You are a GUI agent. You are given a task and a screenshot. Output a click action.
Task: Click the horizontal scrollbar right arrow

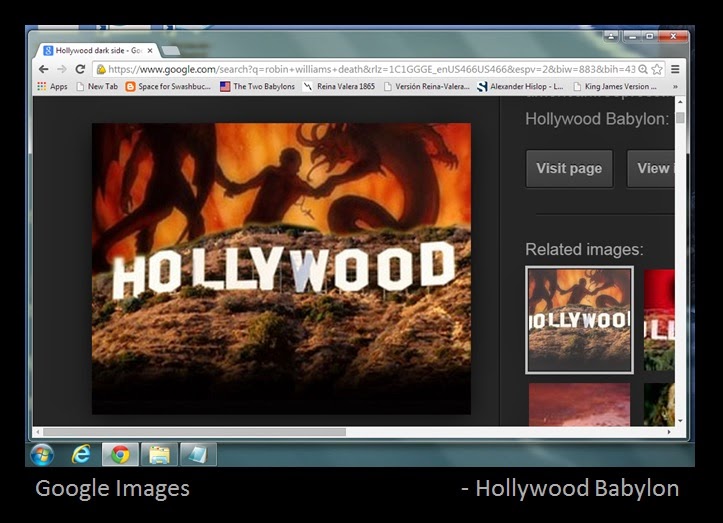[669, 432]
